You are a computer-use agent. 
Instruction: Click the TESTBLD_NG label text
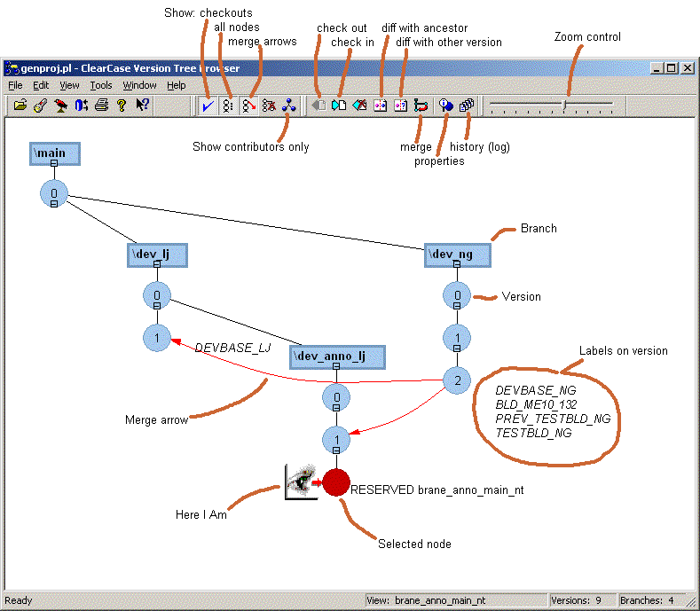coord(533,433)
